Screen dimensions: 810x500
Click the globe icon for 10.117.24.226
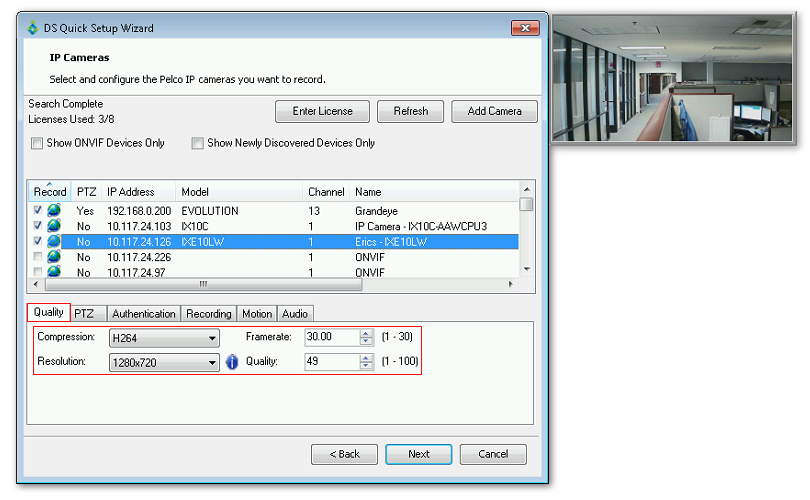[x=53, y=256]
